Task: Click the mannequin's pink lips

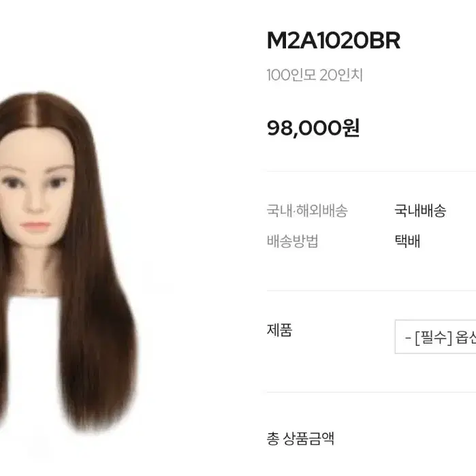Action: (x=35, y=226)
